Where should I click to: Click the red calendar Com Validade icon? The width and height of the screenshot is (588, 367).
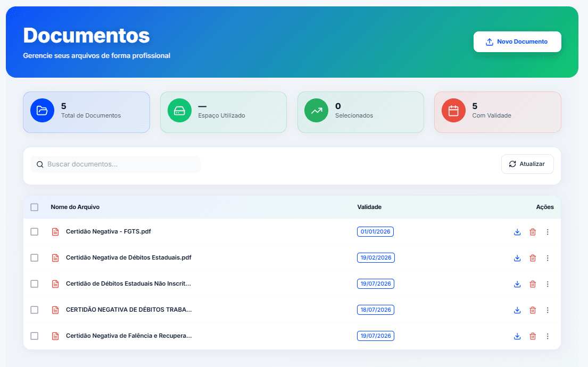click(453, 111)
